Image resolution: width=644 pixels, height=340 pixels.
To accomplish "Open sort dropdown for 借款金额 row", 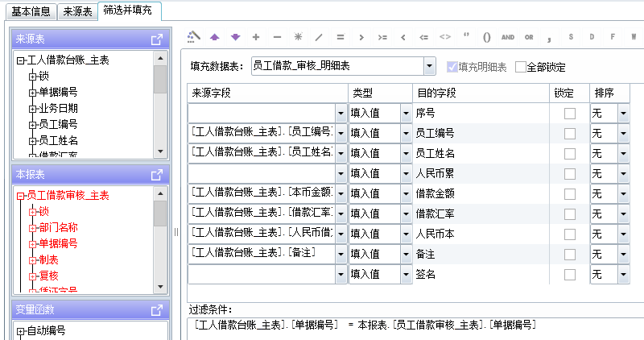I will 623,193.
